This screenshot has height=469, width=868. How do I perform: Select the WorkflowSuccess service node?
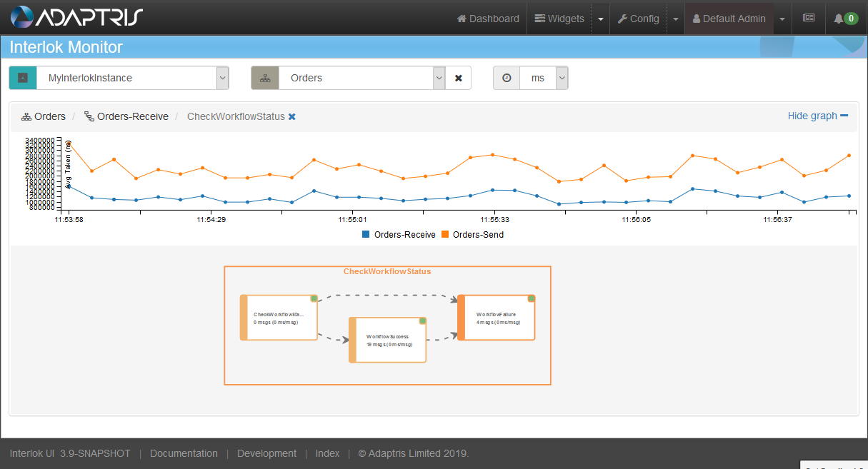[388, 340]
